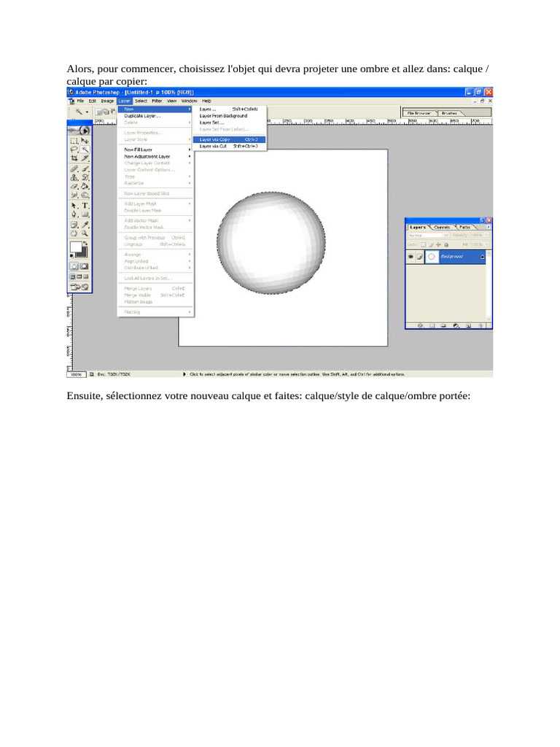Select the Blur tool
This screenshot has width=560, height=747.
tap(74, 195)
